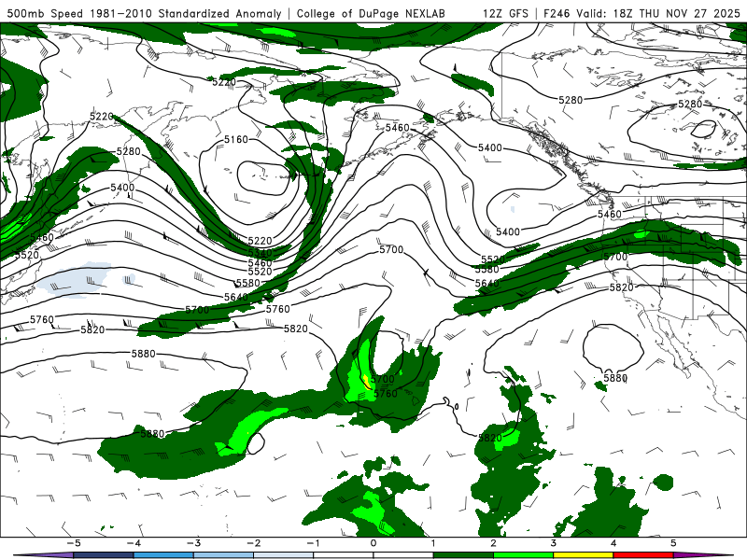This screenshot has height=560, width=747.
Task: Click the colorbar tick label -2
Action: (253, 543)
